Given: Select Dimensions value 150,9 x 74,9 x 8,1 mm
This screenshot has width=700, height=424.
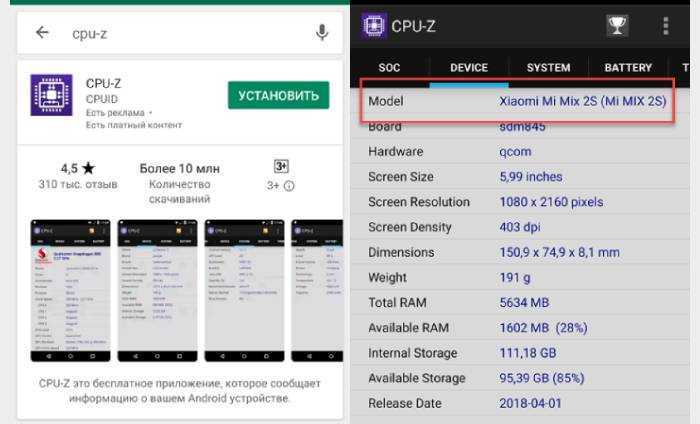Looking at the screenshot, I should coord(559,253).
